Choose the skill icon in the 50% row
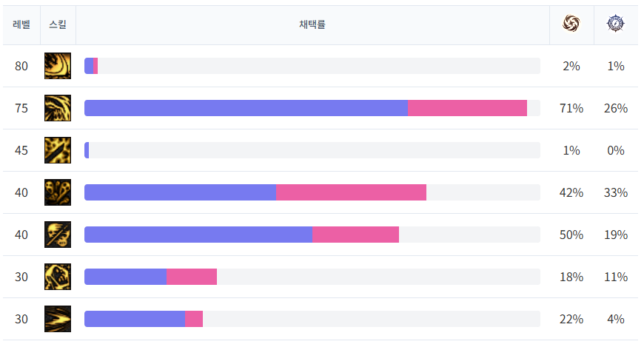The width and height of the screenshot is (644, 347). coord(58,235)
